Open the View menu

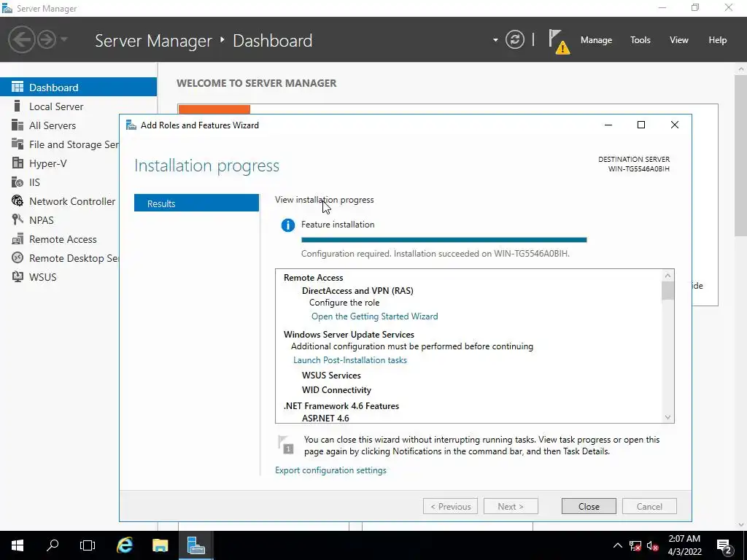(x=679, y=40)
